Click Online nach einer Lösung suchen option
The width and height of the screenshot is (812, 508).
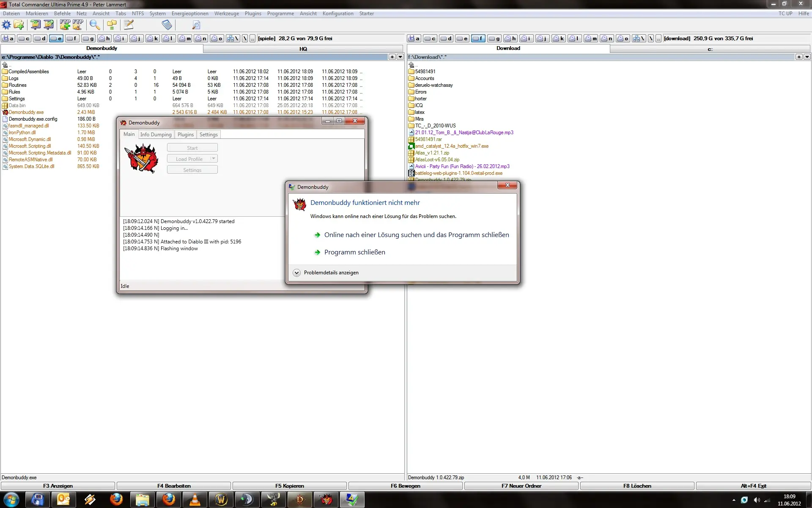click(x=417, y=235)
